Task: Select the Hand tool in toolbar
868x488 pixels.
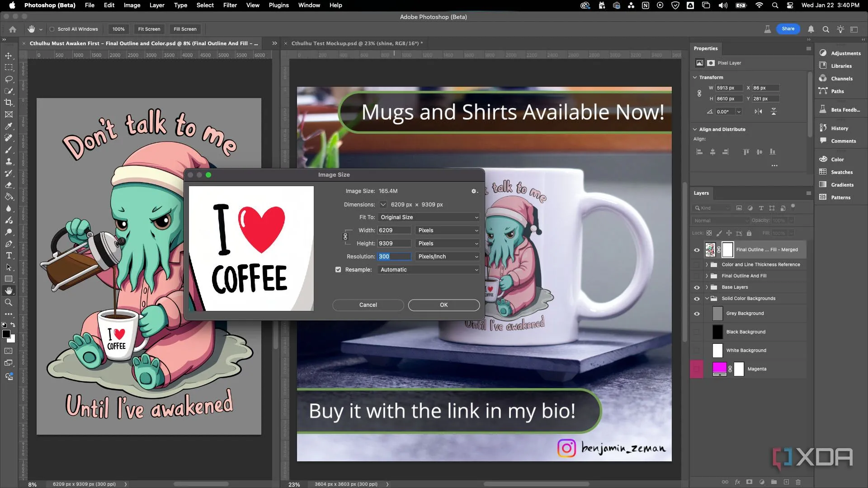Action: (9, 291)
